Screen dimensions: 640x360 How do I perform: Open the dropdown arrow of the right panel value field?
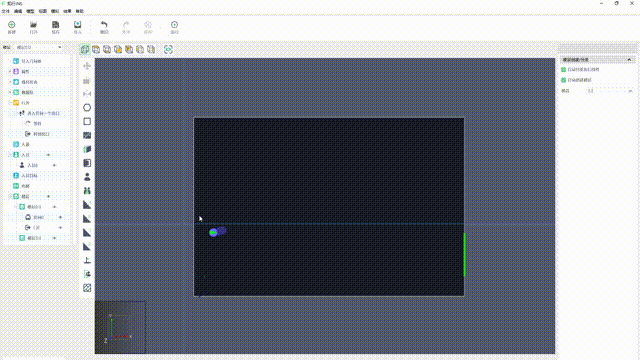[x=630, y=91]
